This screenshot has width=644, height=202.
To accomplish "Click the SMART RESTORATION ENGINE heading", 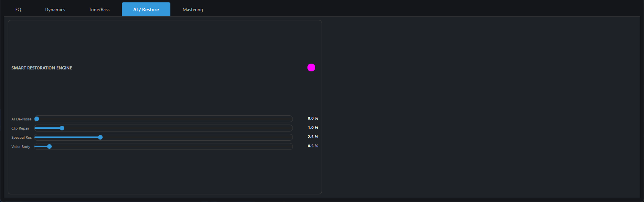I will coord(42,68).
